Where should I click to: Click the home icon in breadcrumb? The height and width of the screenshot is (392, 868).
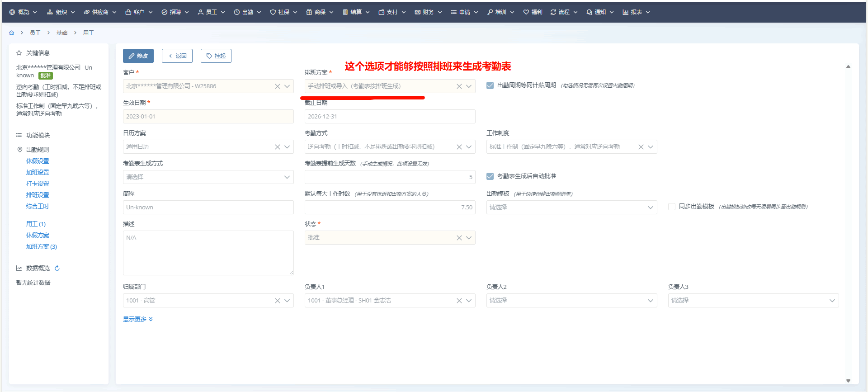12,33
